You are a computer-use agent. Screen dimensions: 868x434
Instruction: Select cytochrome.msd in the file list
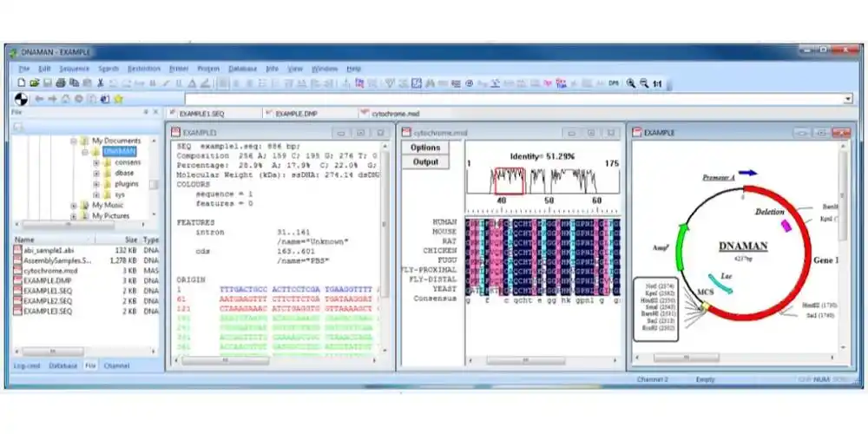[x=50, y=271]
